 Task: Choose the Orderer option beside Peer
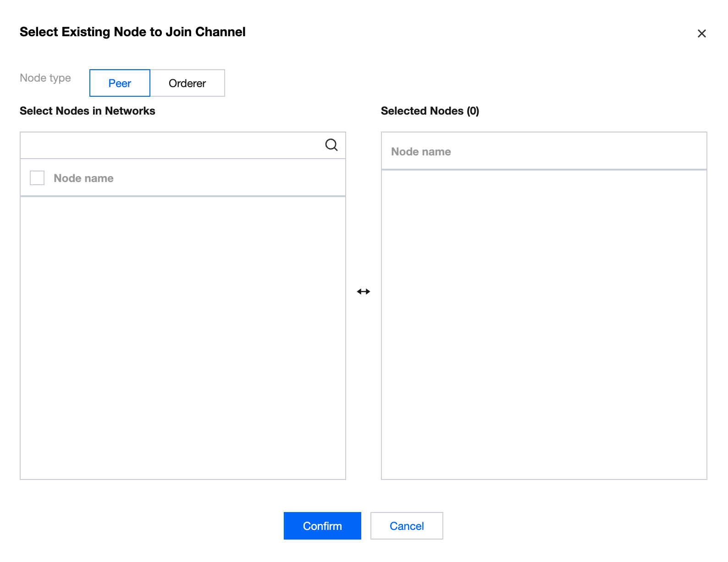click(187, 83)
